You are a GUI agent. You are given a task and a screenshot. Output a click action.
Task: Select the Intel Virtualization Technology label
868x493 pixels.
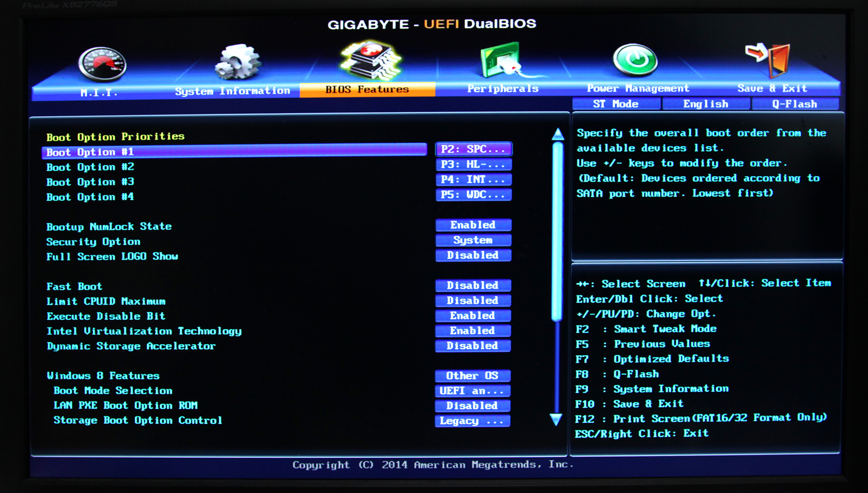144,331
